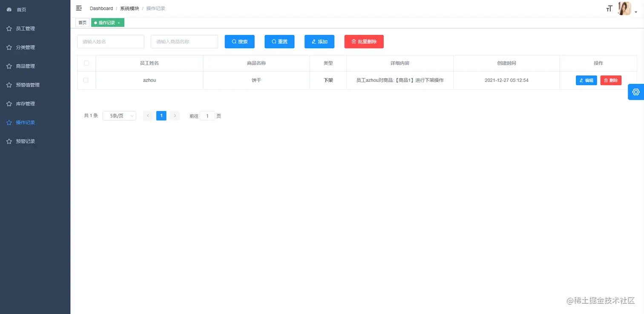644x314 pixels.
Task: Click the azhou name cell
Action: click(149, 80)
